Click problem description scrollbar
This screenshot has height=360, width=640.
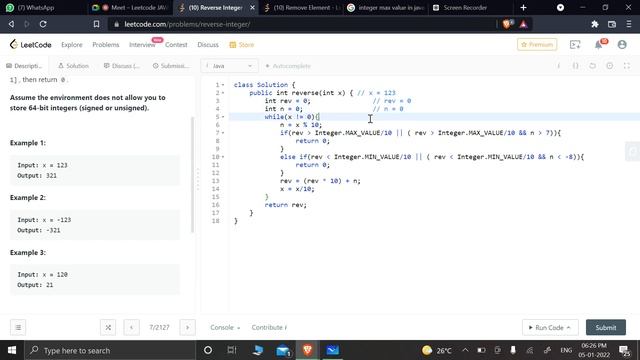point(193,175)
